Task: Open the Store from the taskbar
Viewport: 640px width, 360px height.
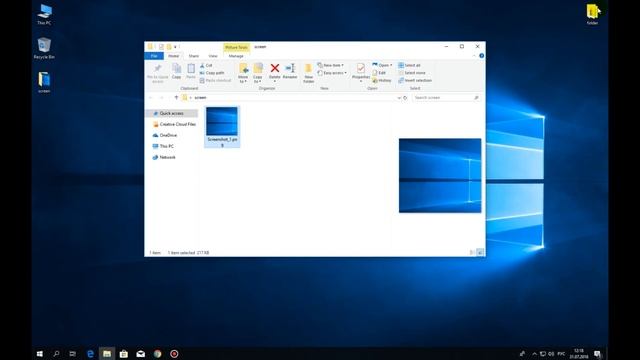Action: pos(124,353)
